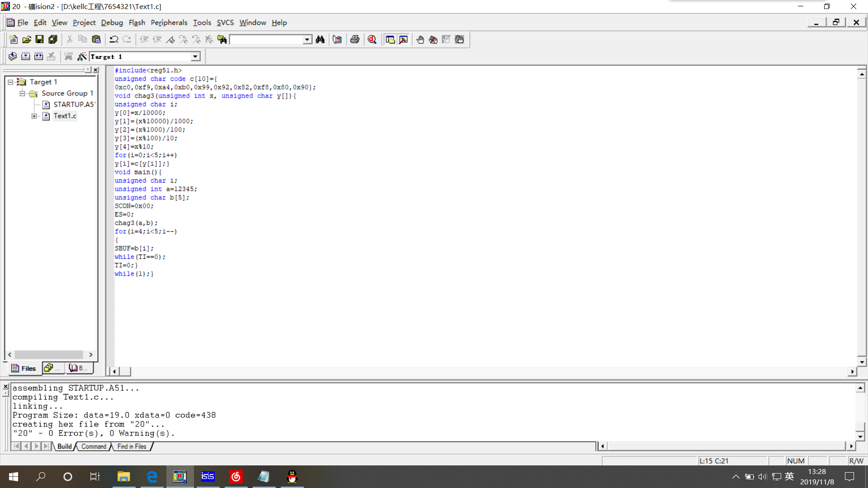The image size is (868, 488).
Task: Undo the last edit via toolbar
Action: 114,40
